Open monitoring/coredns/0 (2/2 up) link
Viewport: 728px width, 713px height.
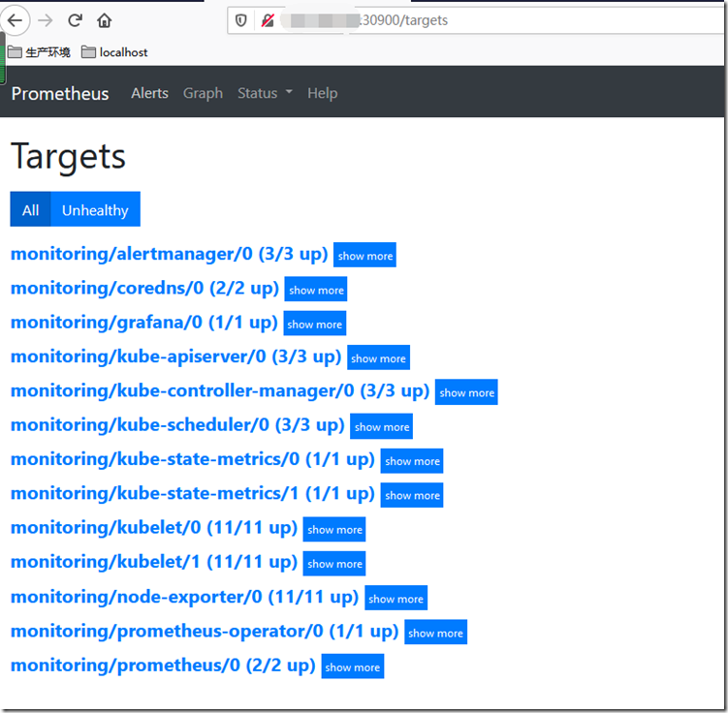coord(144,289)
